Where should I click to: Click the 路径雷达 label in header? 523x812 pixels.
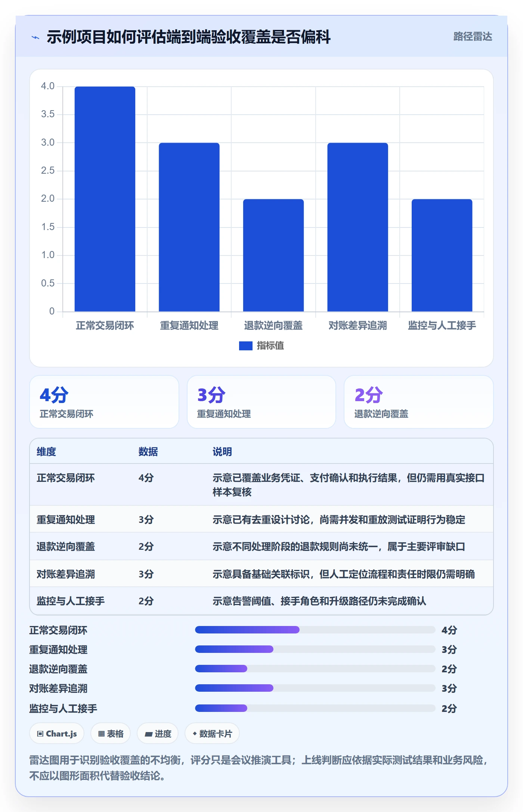(x=473, y=37)
